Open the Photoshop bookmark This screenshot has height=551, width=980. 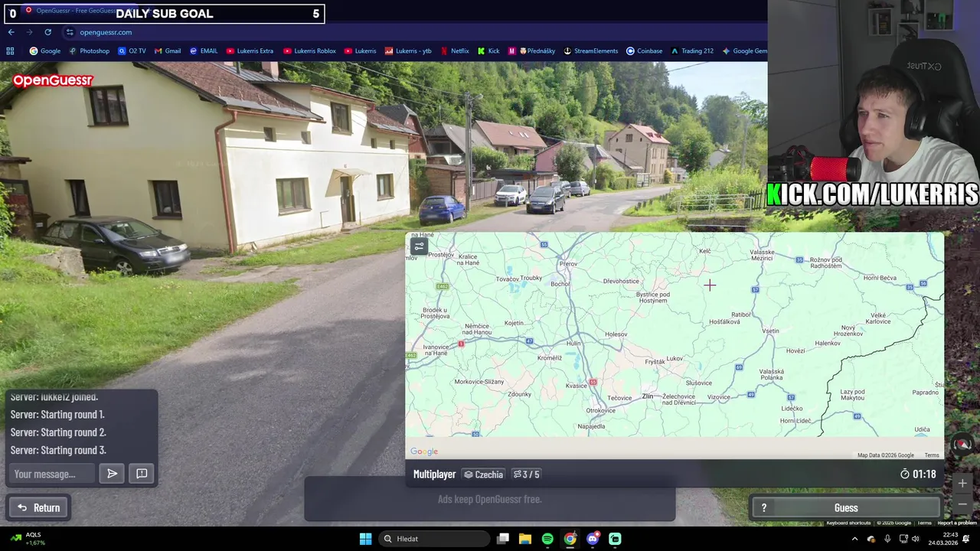click(x=89, y=51)
